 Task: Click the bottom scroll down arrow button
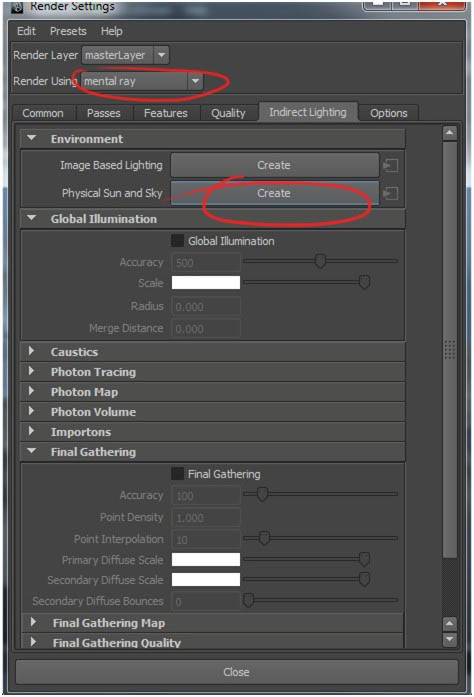(x=450, y=639)
